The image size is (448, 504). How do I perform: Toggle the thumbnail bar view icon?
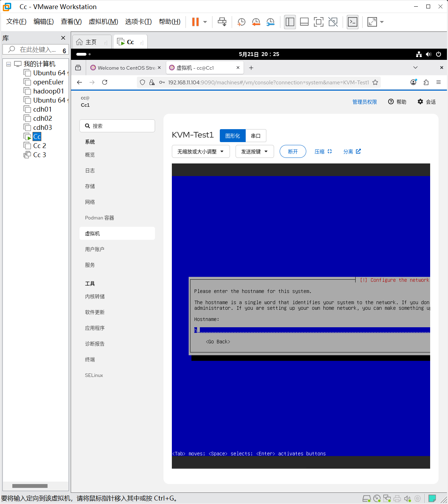[304, 22]
